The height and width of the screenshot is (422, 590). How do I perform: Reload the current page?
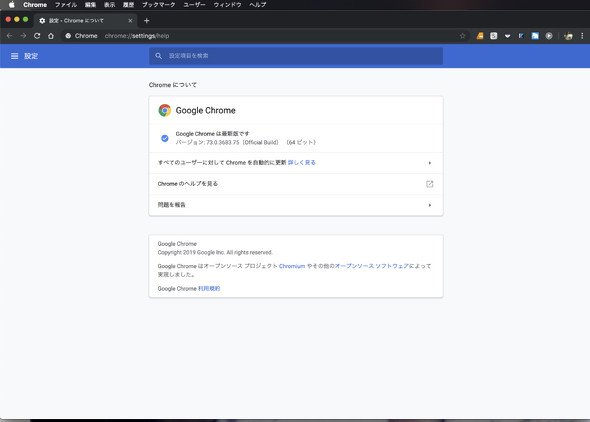coord(37,36)
